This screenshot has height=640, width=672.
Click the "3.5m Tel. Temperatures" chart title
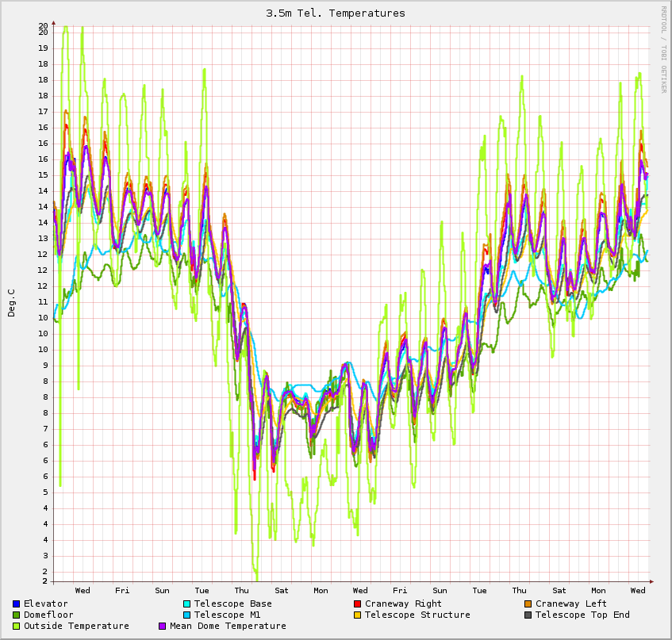[x=336, y=13]
